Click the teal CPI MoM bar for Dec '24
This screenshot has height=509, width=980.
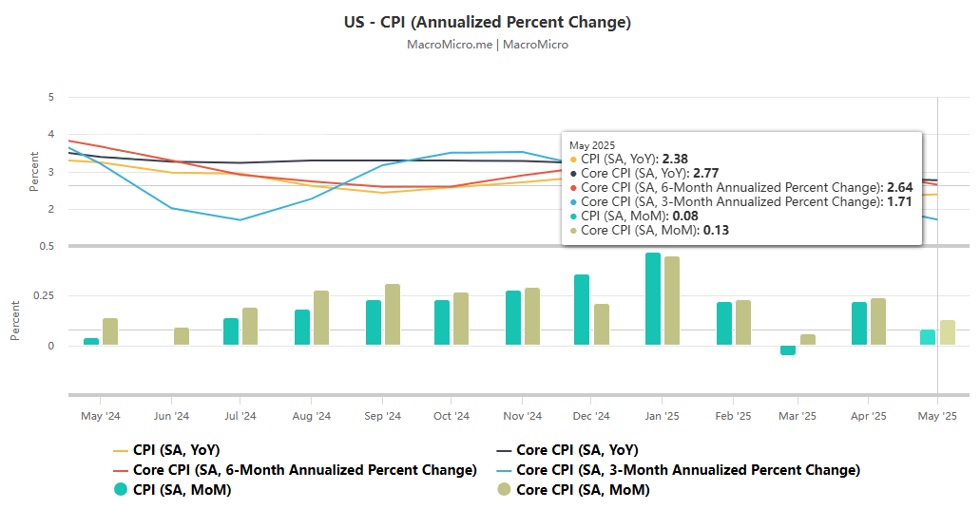click(582, 310)
